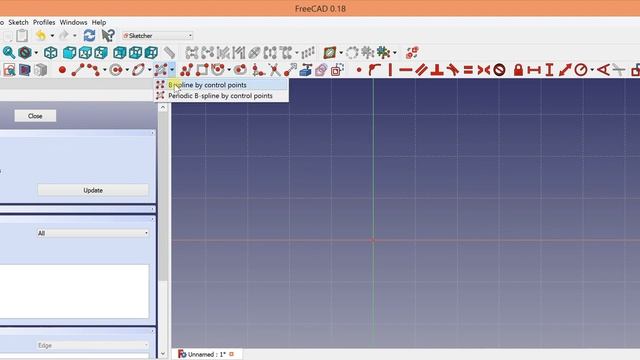Select the Create fillet tool
640x360 pixels.
(258, 70)
